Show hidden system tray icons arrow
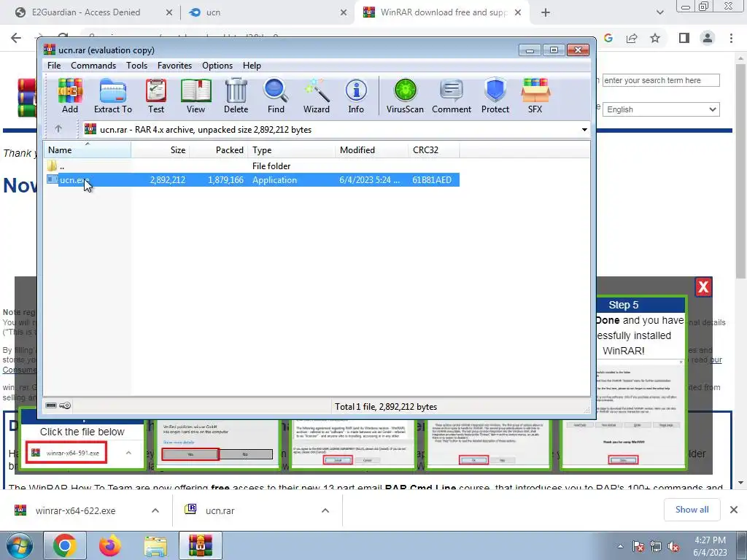747x560 pixels. click(x=620, y=547)
